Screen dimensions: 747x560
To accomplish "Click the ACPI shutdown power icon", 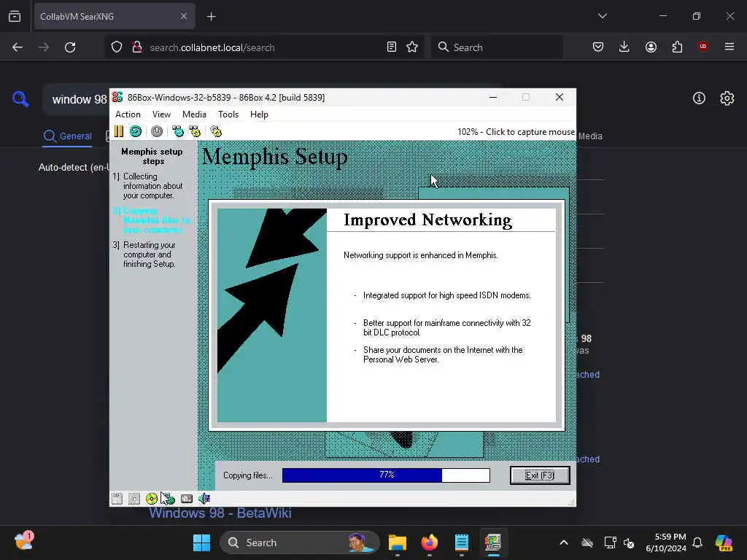I will click(x=157, y=131).
